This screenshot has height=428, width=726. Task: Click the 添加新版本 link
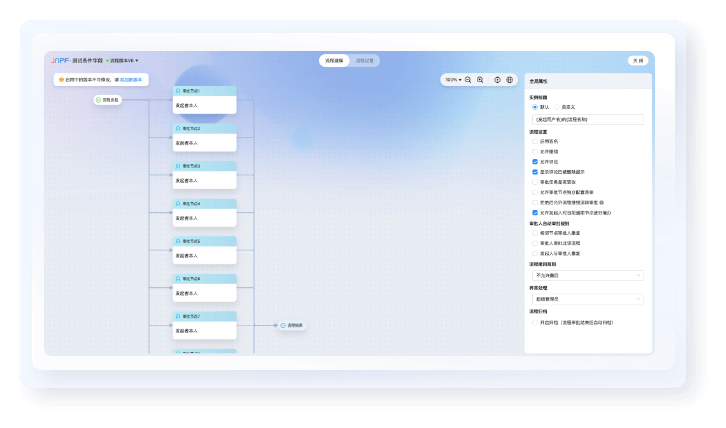tap(131, 80)
